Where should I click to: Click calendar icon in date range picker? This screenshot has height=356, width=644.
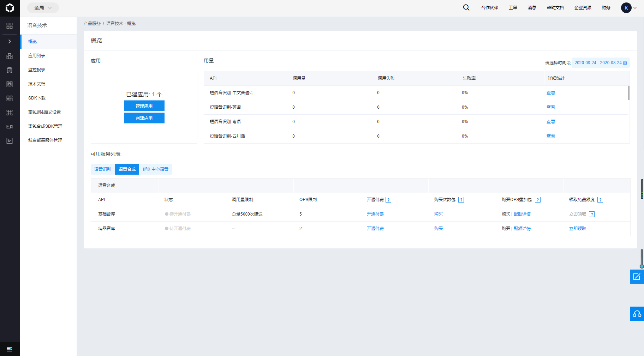pyautogui.click(x=625, y=63)
